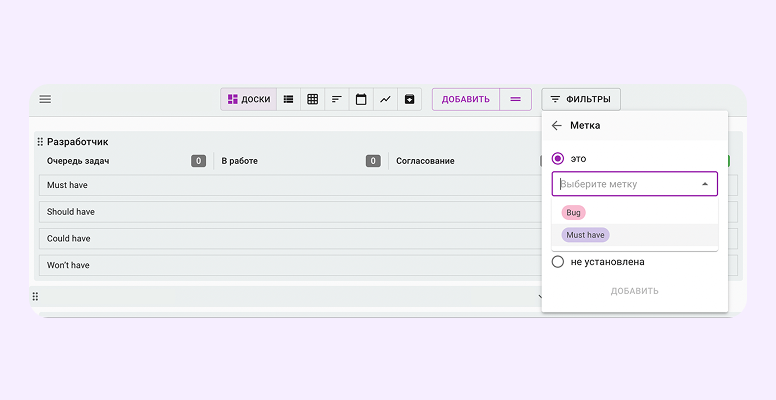Open the hamburger menu

[x=45, y=99]
